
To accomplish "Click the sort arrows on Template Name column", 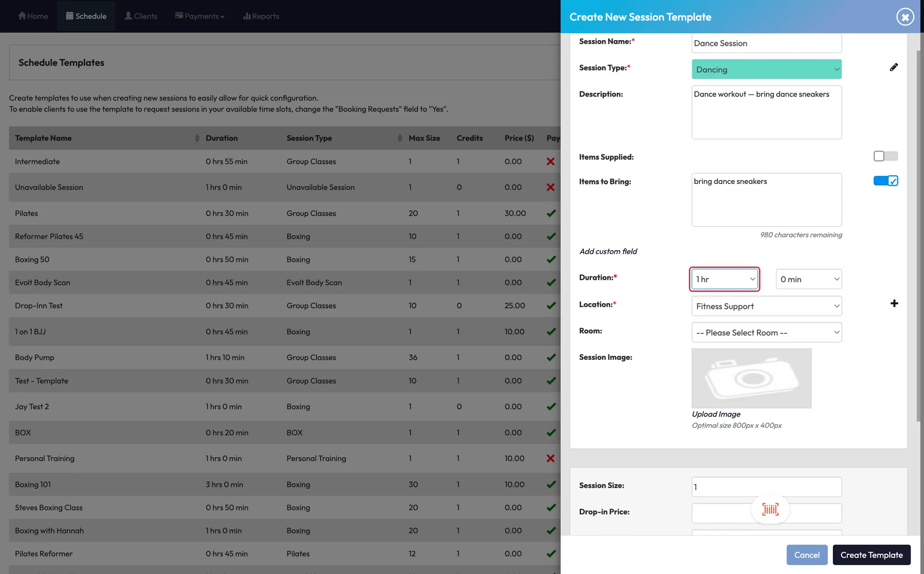I will pyautogui.click(x=197, y=138).
